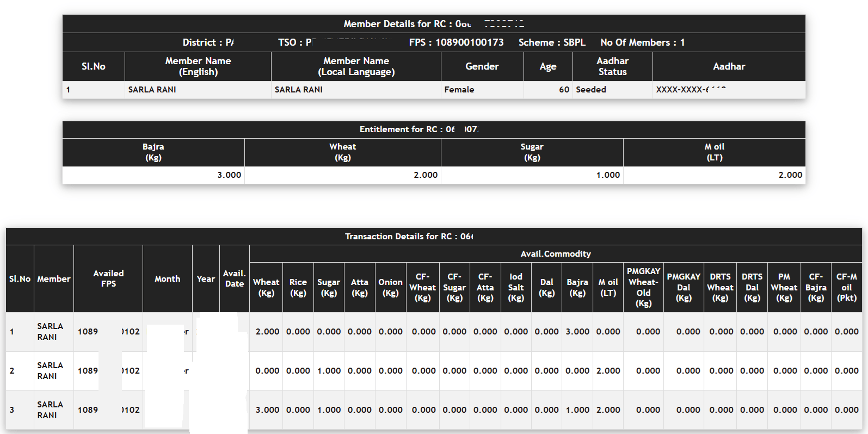Click the Wheat (Kg) entitlement header
The width and height of the screenshot is (868, 434).
[x=343, y=152]
